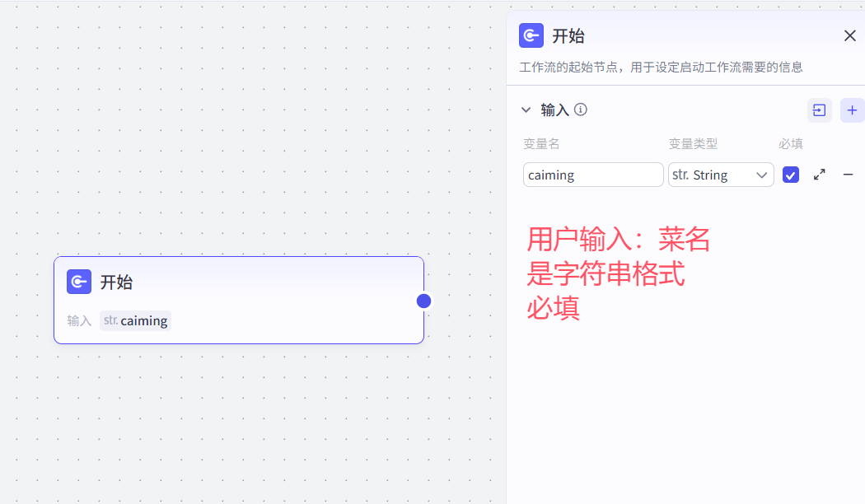Click the 开始 node output port dot

coord(423,301)
